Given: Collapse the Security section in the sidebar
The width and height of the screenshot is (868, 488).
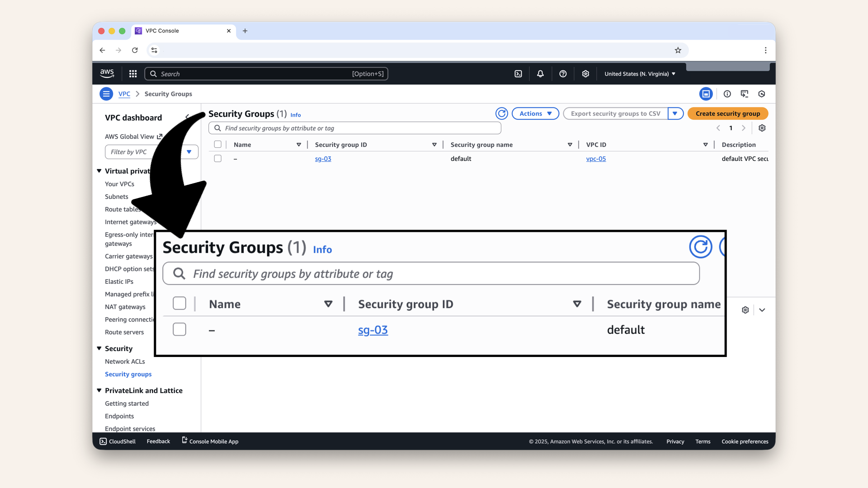Looking at the screenshot, I should 99,348.
